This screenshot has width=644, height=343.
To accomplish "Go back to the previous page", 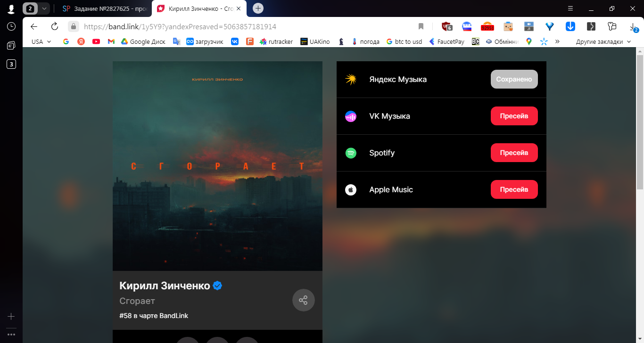I will click(x=34, y=26).
